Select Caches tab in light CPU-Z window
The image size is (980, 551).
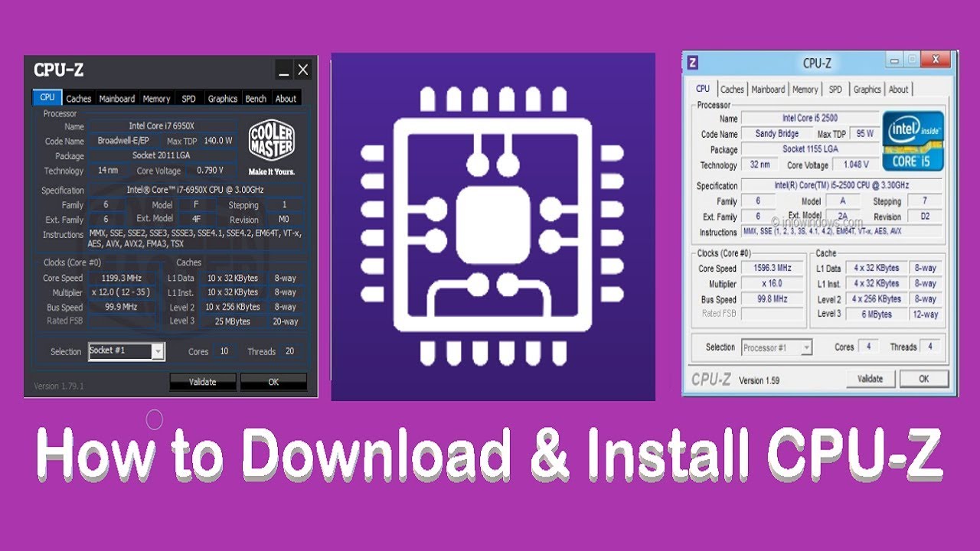click(x=732, y=90)
